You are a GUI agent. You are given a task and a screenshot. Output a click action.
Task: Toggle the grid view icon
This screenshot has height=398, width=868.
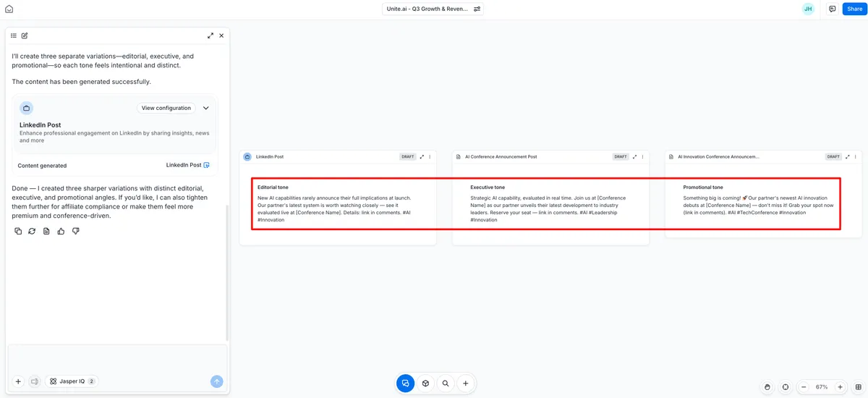pos(859,387)
